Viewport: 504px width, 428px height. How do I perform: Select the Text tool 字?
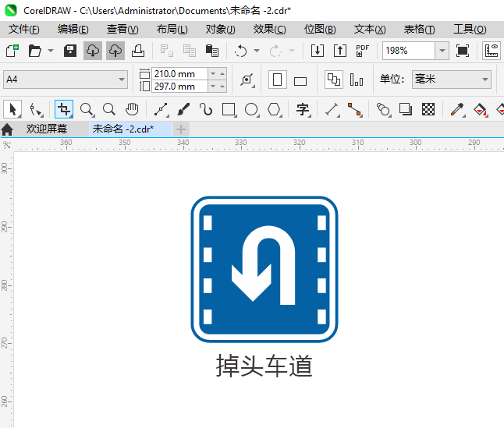tap(303, 109)
